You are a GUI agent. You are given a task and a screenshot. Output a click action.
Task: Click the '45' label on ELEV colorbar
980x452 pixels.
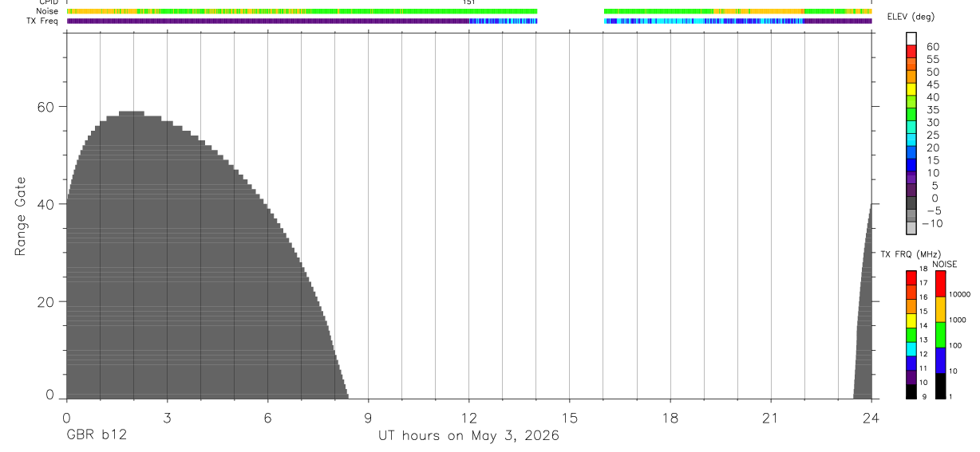pyautogui.click(x=933, y=85)
